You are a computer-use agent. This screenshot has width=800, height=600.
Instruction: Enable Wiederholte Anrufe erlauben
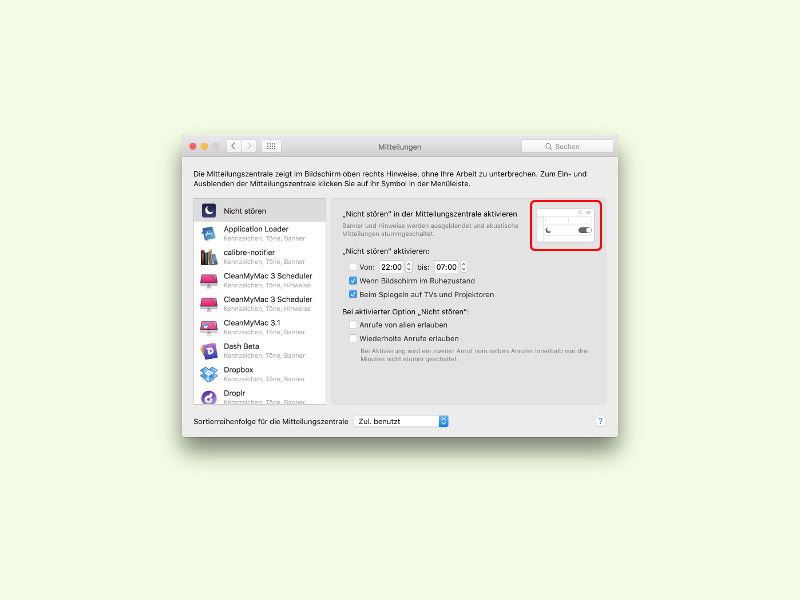tap(353, 338)
